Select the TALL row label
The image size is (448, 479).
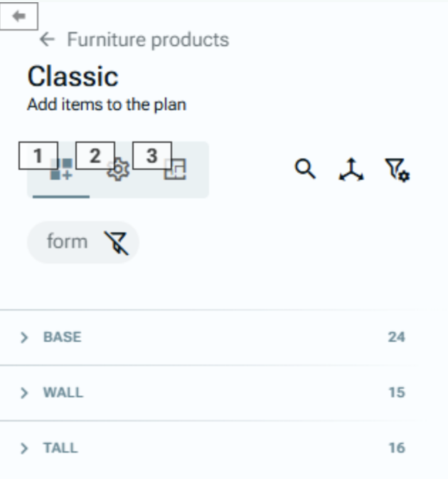point(60,448)
